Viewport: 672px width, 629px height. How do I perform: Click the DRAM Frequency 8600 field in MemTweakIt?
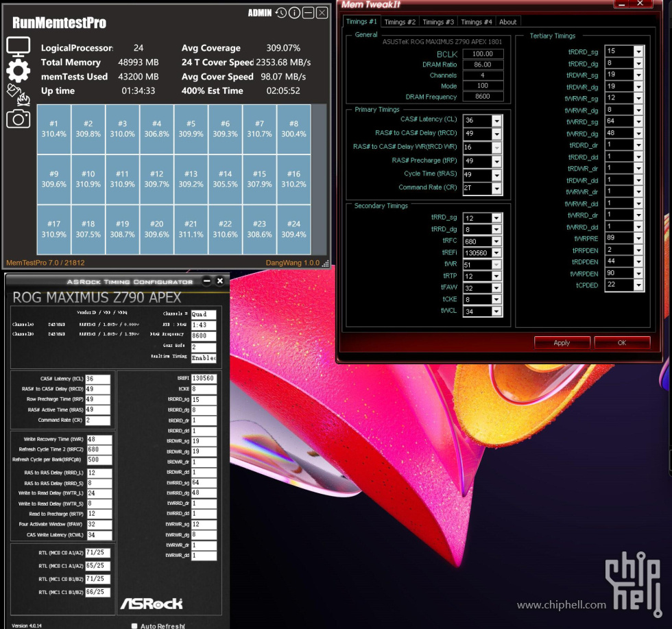(483, 97)
